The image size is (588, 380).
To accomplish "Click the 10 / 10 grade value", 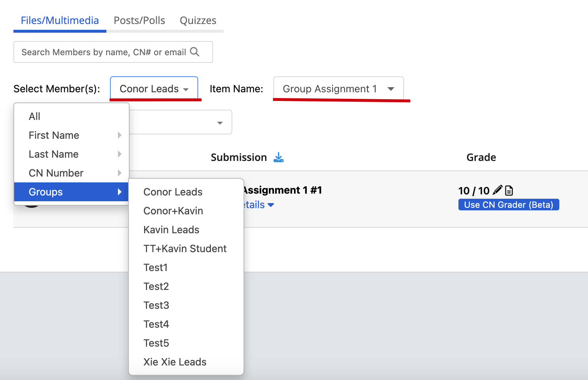I will point(474,191).
